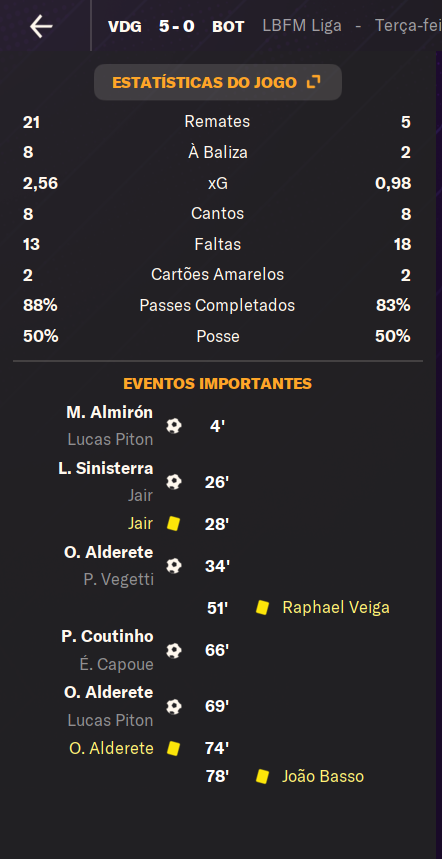Click the goal ball icon at 26'
Image resolution: width=442 pixels, height=859 pixels.
click(x=174, y=482)
